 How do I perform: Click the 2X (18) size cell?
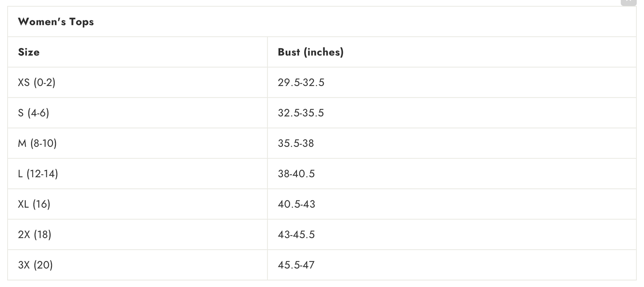click(137, 234)
